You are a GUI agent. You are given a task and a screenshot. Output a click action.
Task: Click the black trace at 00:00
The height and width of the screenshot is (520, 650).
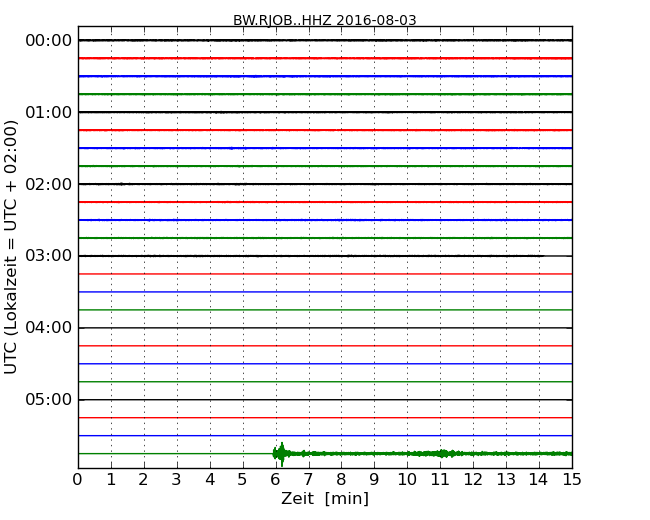click(325, 40)
